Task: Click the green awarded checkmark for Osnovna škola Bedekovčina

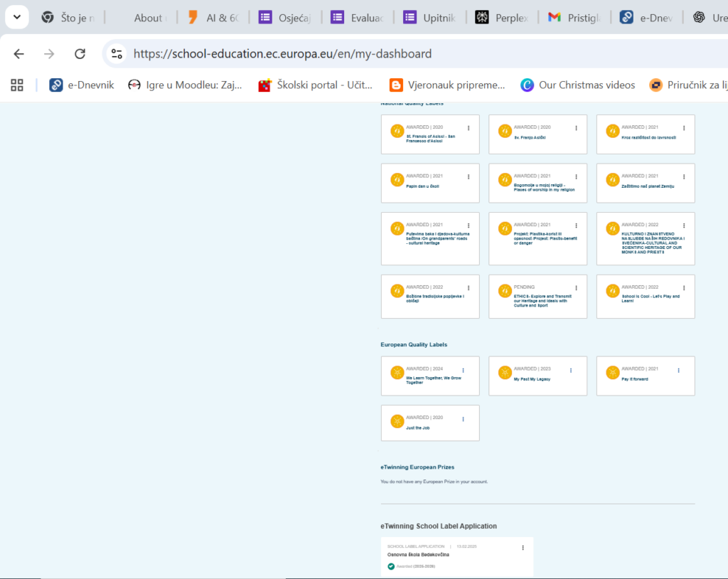Action: point(391,566)
